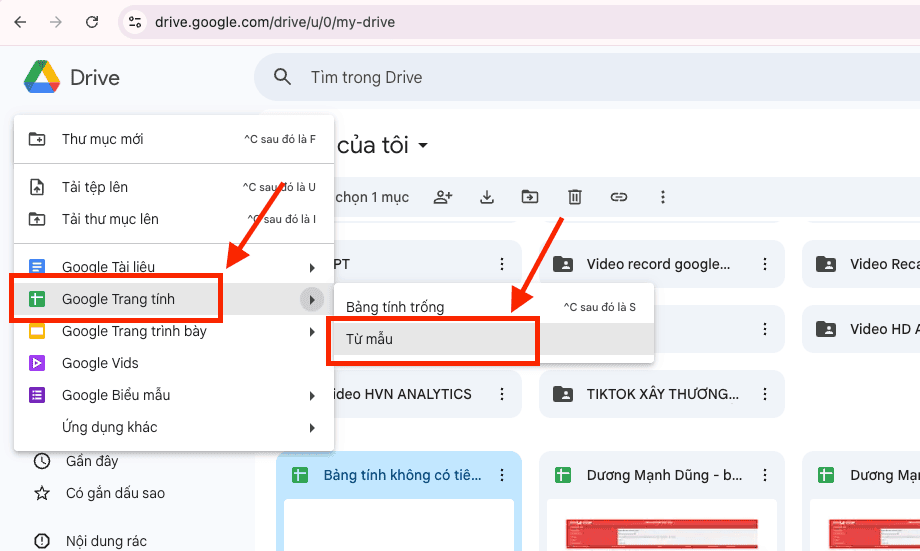Viewport: 920px width, 551px height.
Task: Open options for Video record google folder
Action: click(765, 264)
